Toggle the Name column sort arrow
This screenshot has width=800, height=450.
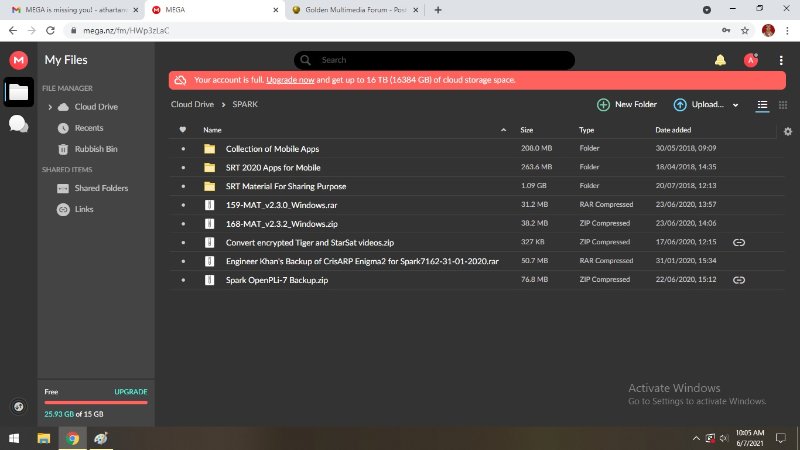(503, 130)
